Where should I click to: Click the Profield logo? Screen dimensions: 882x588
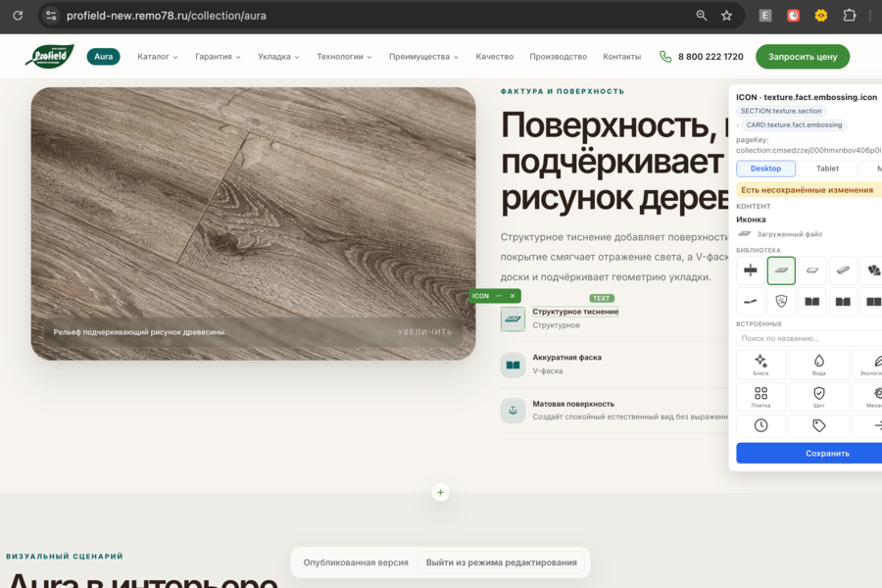[50, 56]
